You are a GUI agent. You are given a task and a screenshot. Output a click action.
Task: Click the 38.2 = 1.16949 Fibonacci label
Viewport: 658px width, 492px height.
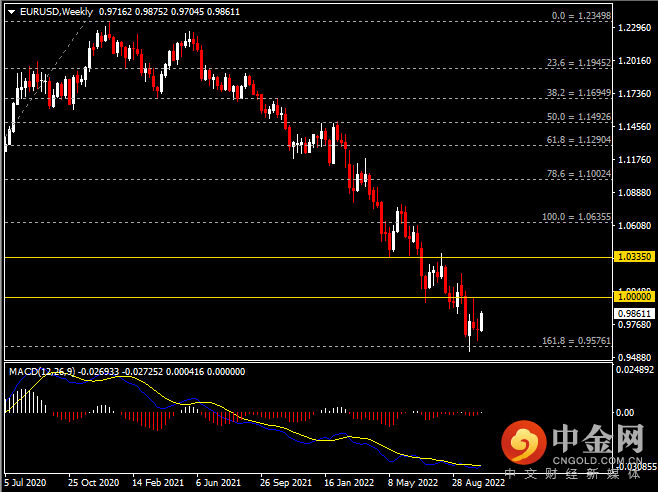(x=579, y=93)
